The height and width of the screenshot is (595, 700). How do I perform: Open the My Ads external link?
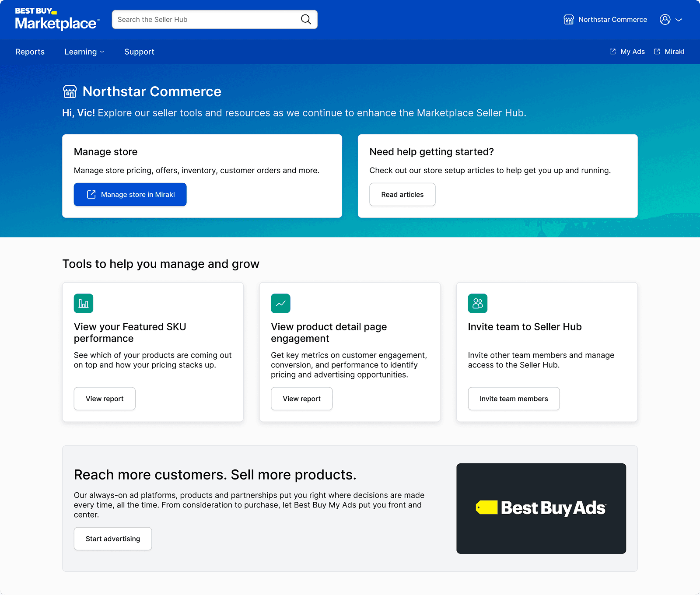627,52
